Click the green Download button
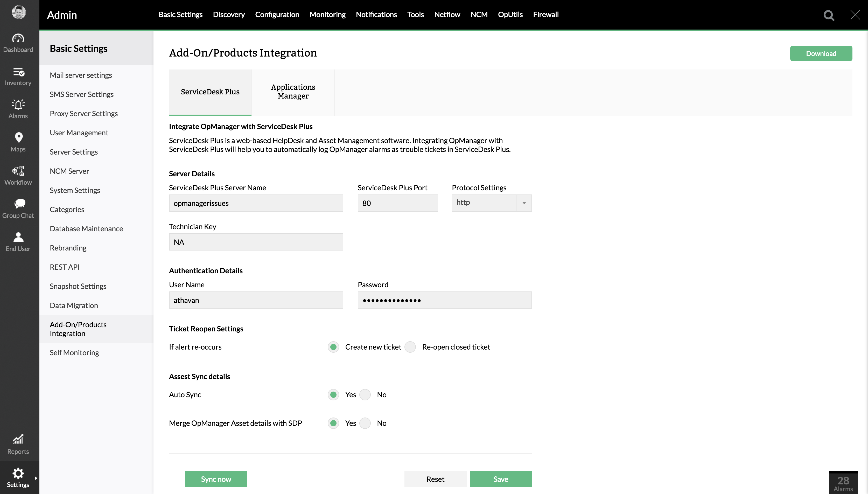The image size is (868, 494). [821, 54]
